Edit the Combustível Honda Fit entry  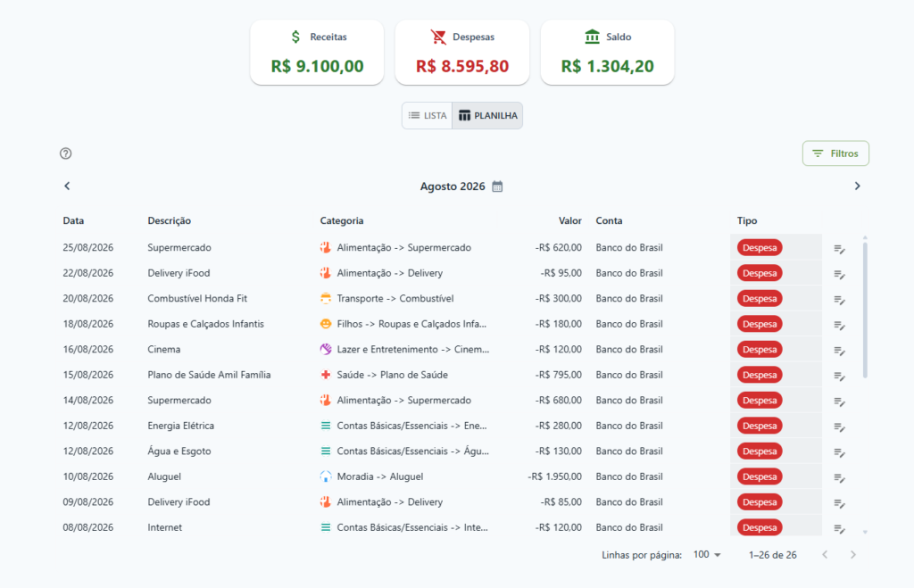(x=839, y=300)
